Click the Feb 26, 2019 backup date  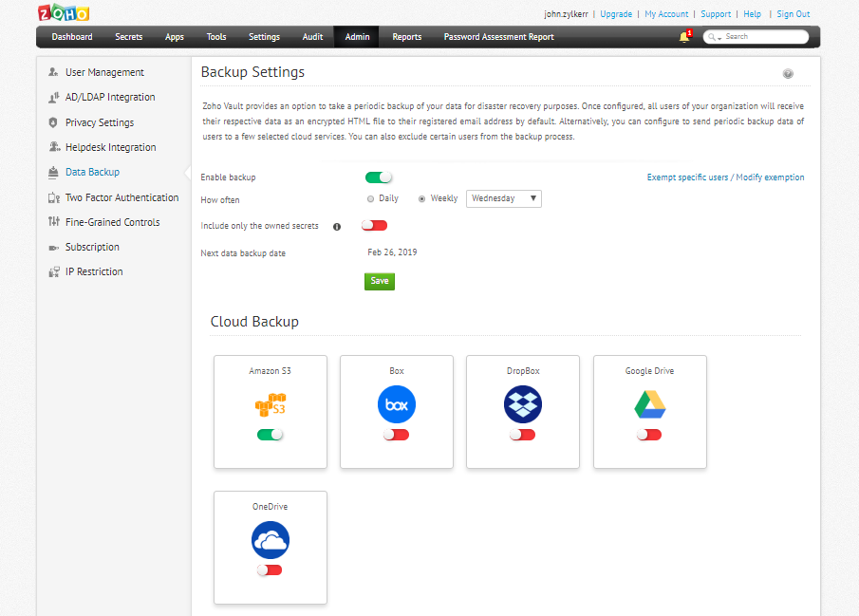[392, 252]
